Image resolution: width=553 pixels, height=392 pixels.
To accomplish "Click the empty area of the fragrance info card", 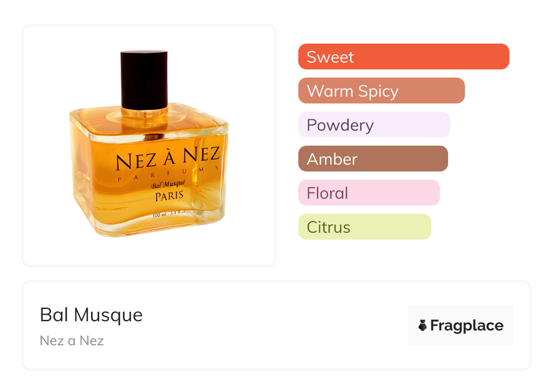I will click(272, 327).
